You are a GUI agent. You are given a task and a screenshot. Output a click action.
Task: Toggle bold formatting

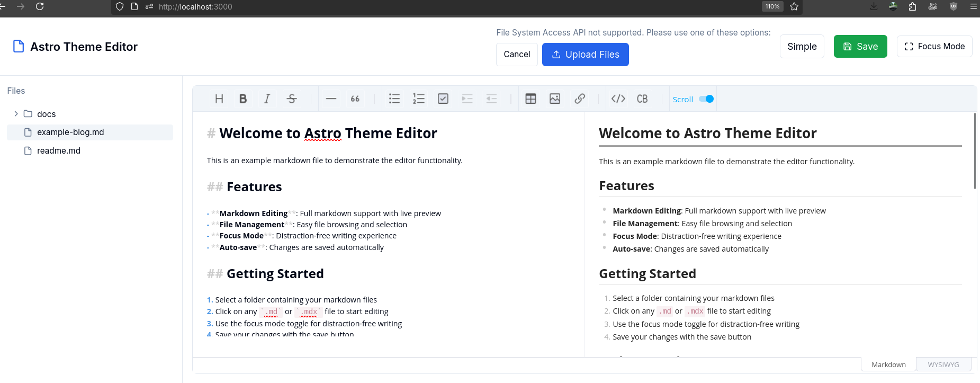[243, 99]
